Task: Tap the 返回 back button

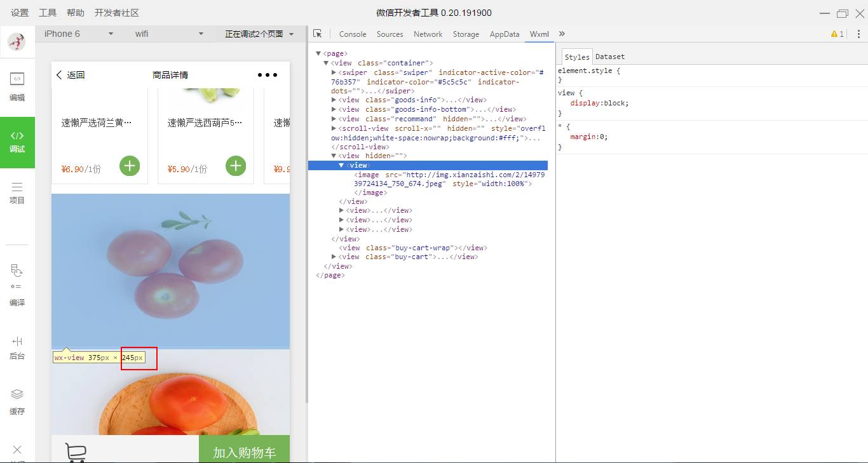Action: [71, 75]
